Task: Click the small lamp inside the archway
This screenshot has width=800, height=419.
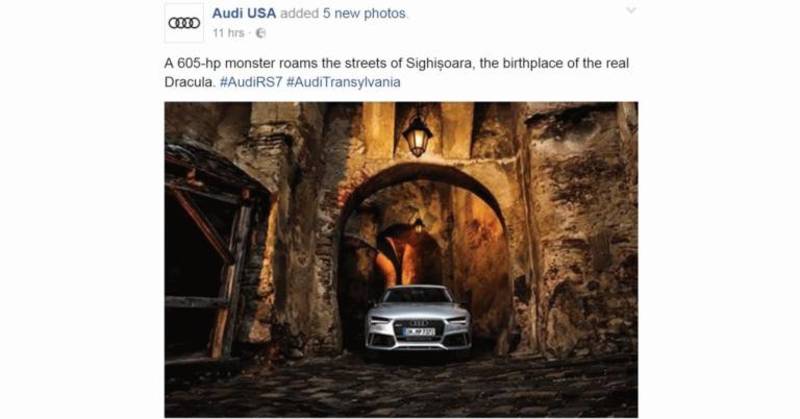Action: [418, 225]
